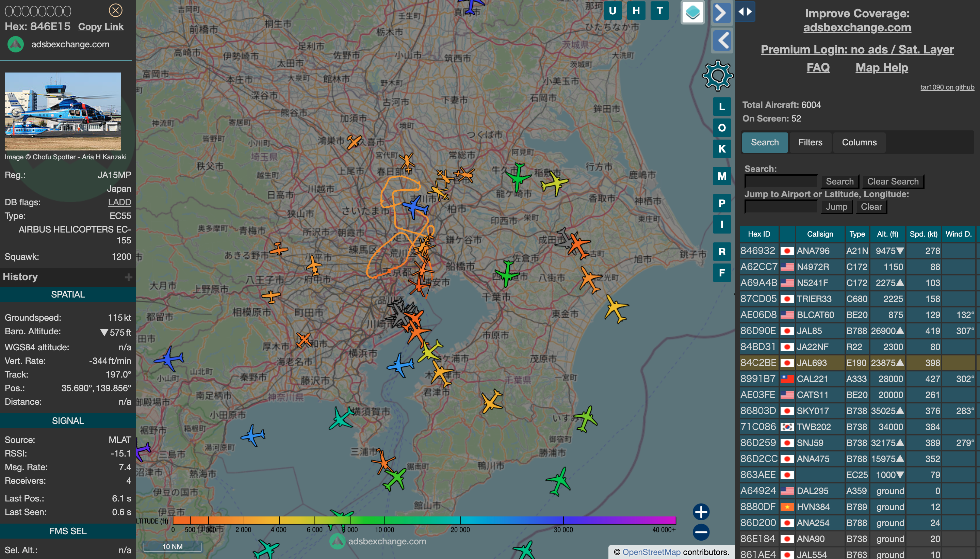
Task: Click the U map toggle button
Action: click(612, 11)
